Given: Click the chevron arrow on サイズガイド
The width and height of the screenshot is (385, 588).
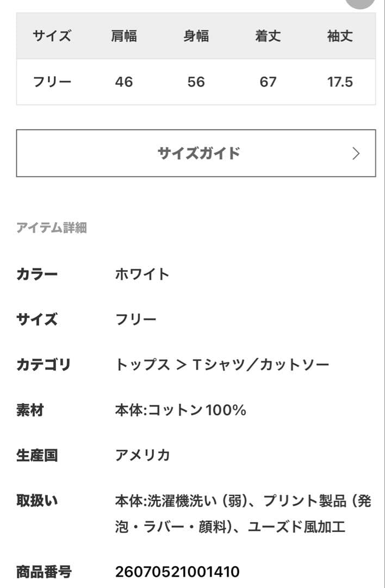Looking at the screenshot, I should point(356,154).
